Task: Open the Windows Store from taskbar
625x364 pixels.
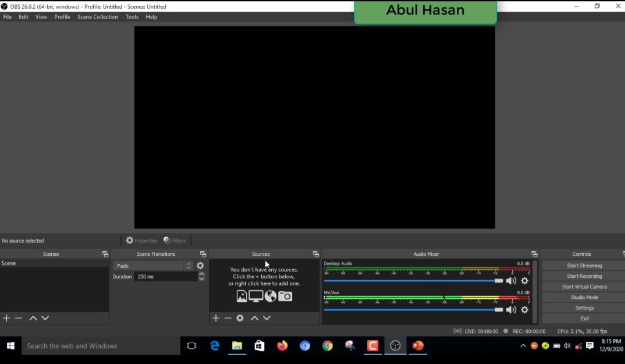Action: [x=260, y=345]
